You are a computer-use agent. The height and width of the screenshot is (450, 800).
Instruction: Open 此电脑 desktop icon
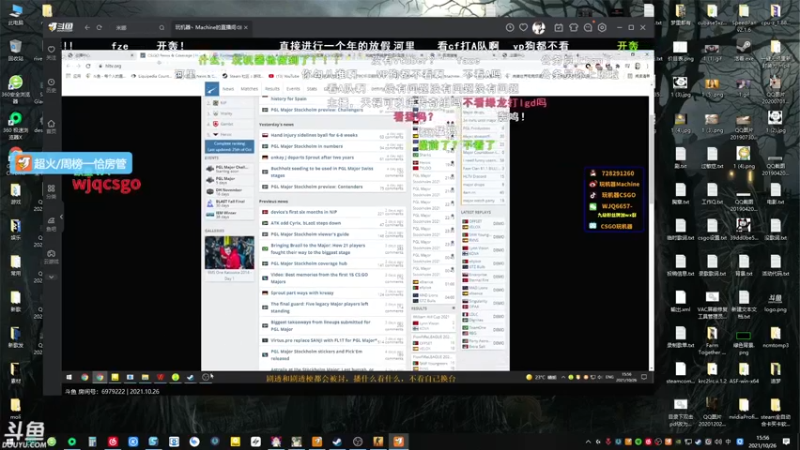[16, 14]
